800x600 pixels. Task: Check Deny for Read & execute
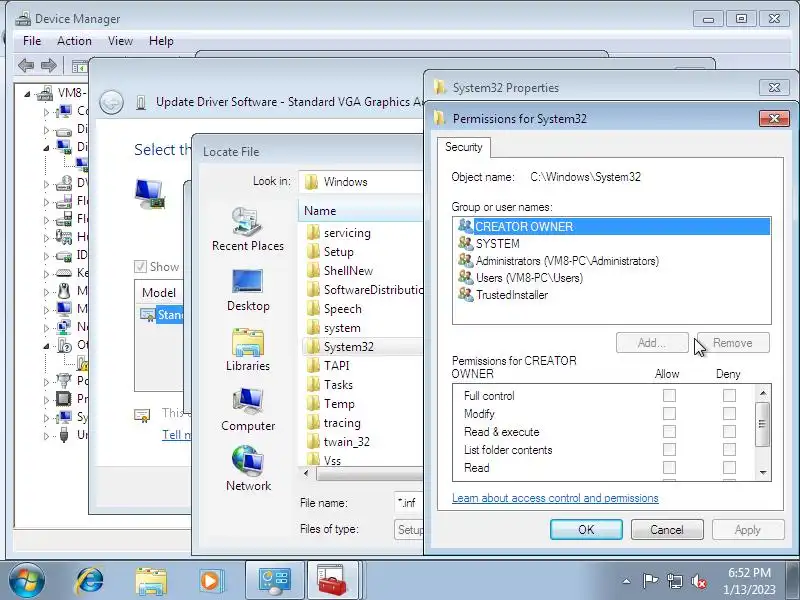(729, 432)
